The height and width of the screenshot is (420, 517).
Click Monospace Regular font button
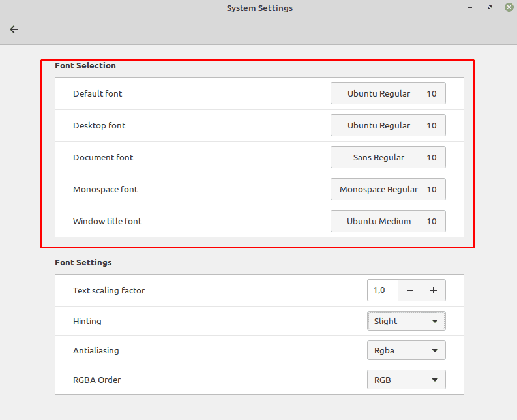coord(388,189)
